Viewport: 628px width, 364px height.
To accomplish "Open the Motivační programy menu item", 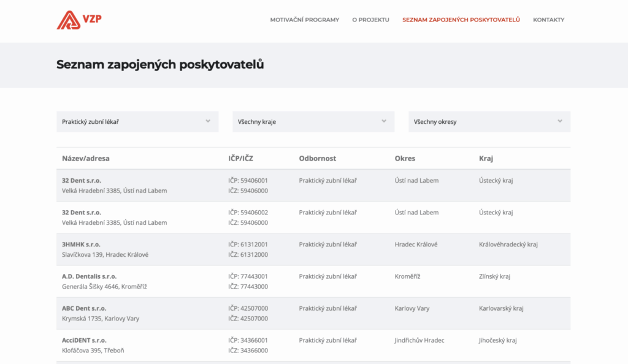I will [x=304, y=20].
